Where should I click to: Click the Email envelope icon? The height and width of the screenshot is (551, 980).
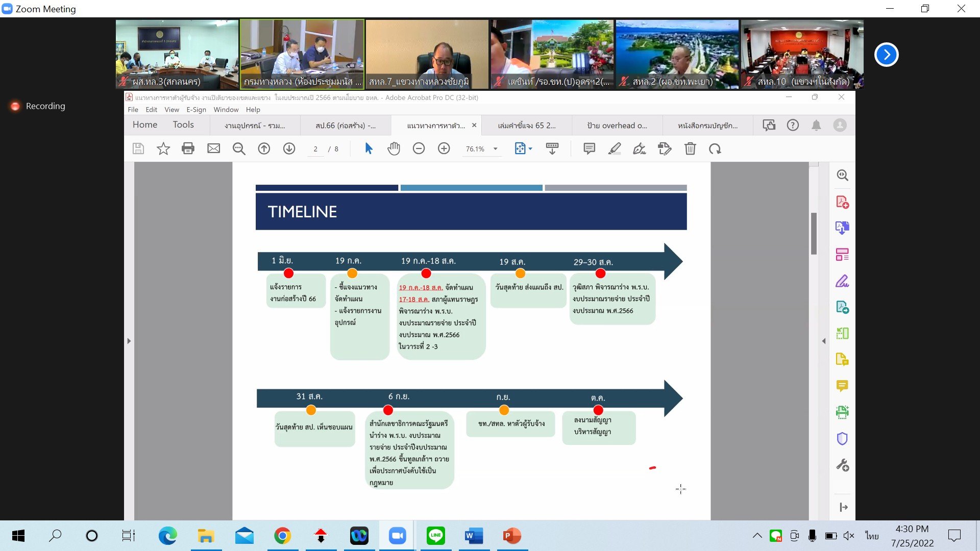(x=213, y=148)
